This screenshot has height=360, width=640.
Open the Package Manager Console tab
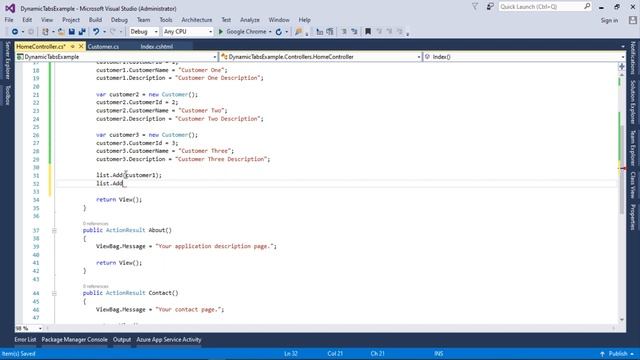[75, 340]
